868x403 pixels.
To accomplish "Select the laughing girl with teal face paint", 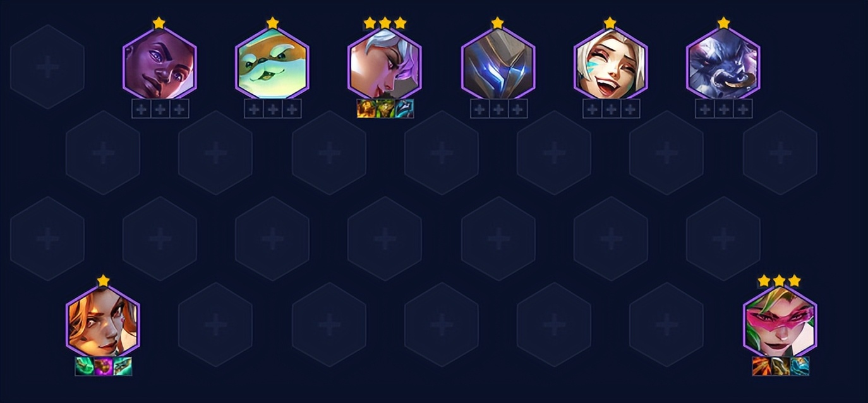I will 611,64.
